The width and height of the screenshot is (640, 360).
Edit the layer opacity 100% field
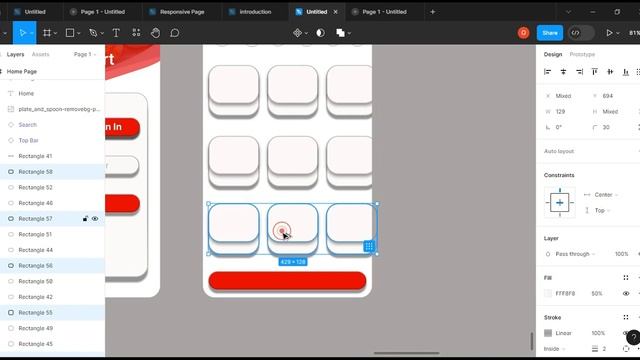coord(621,254)
